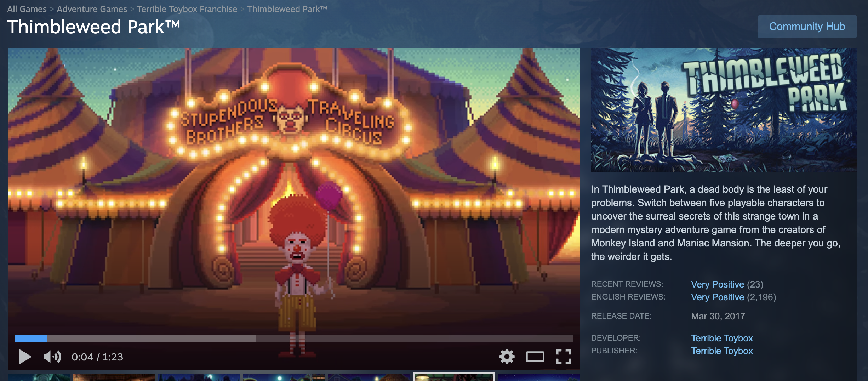Click the DEVELOPER: label

[x=616, y=338]
